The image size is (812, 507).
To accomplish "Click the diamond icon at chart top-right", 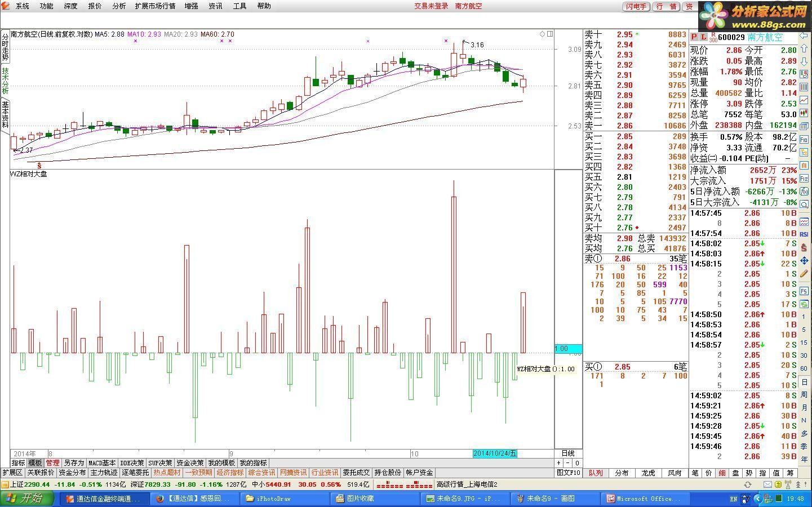I will tap(543, 34).
